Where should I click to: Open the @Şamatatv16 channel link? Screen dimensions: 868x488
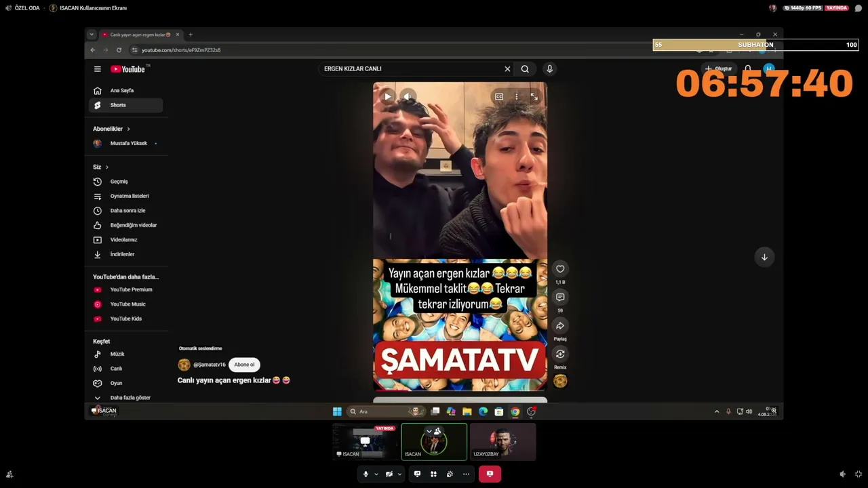(210, 365)
